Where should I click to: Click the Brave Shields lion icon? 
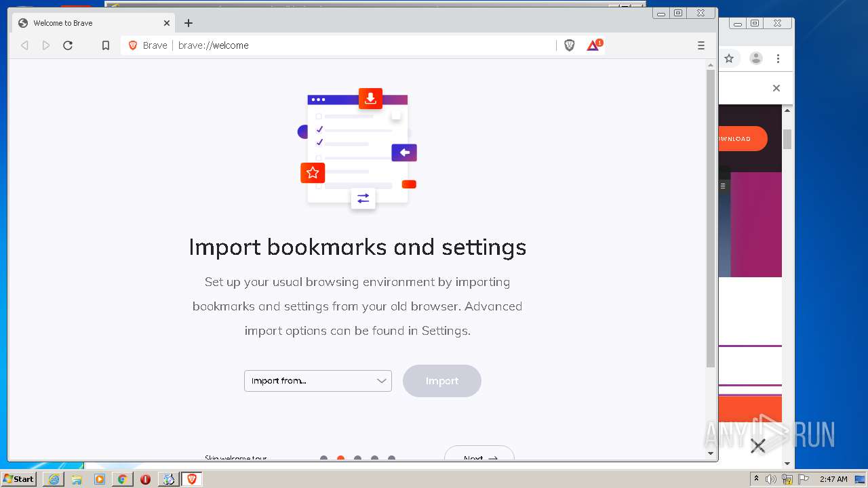point(570,45)
